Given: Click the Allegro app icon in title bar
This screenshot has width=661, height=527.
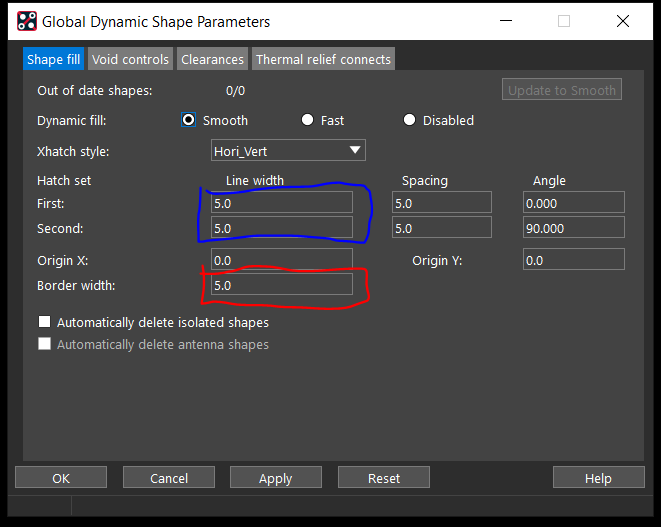Looking at the screenshot, I should click(27, 22).
